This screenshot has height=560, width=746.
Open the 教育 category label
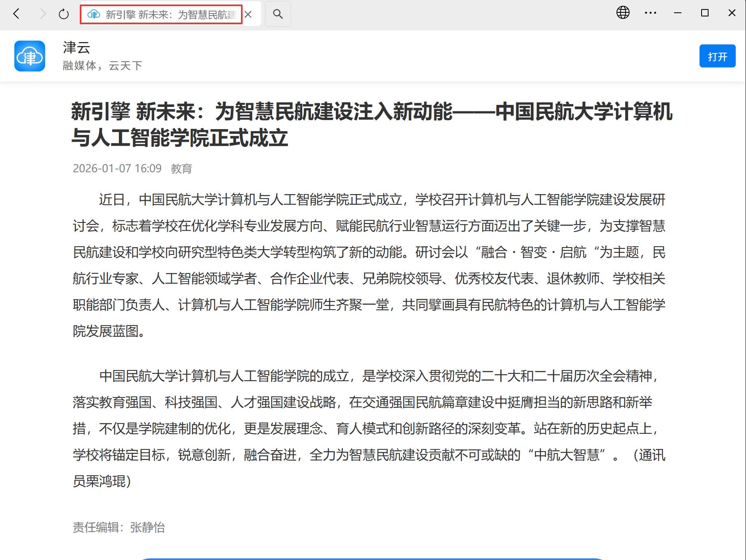[x=181, y=169]
